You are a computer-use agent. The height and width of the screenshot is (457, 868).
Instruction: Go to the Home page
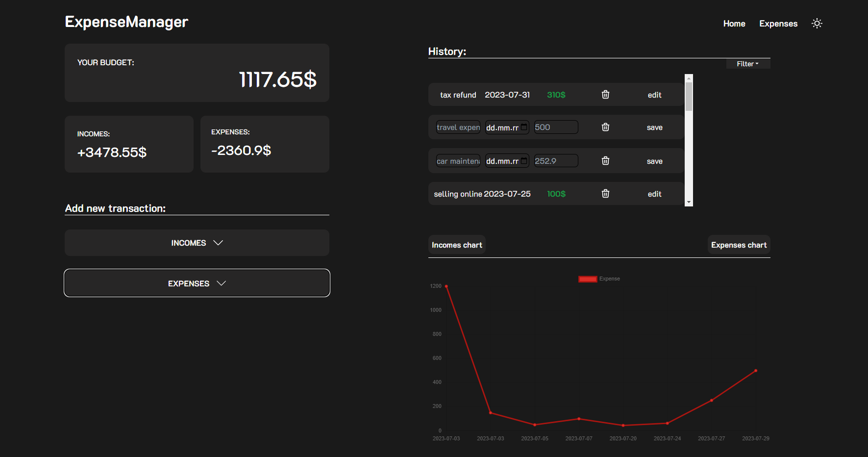pyautogui.click(x=734, y=24)
